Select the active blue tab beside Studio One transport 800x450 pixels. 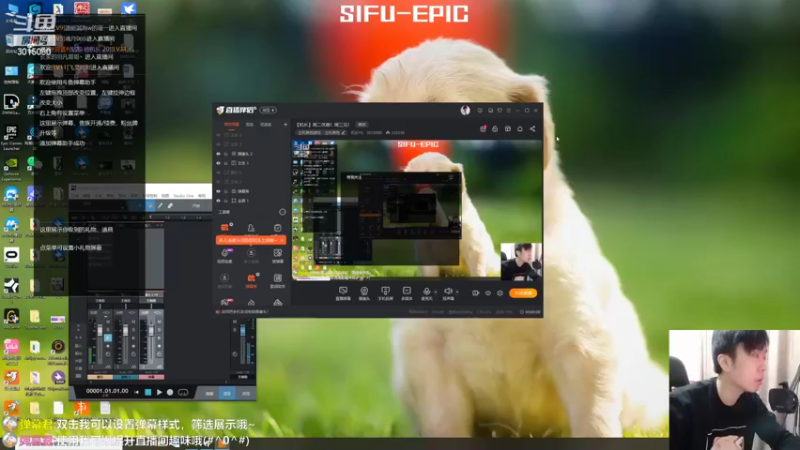[228, 393]
